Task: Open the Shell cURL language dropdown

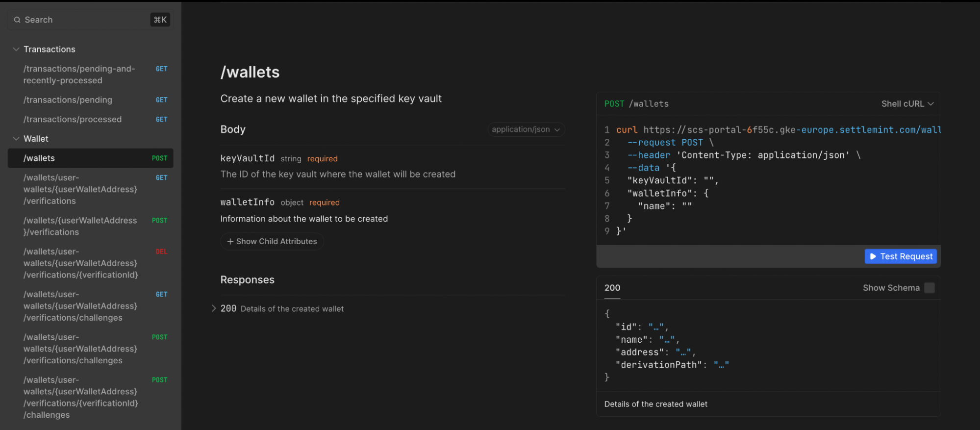Action: point(907,104)
